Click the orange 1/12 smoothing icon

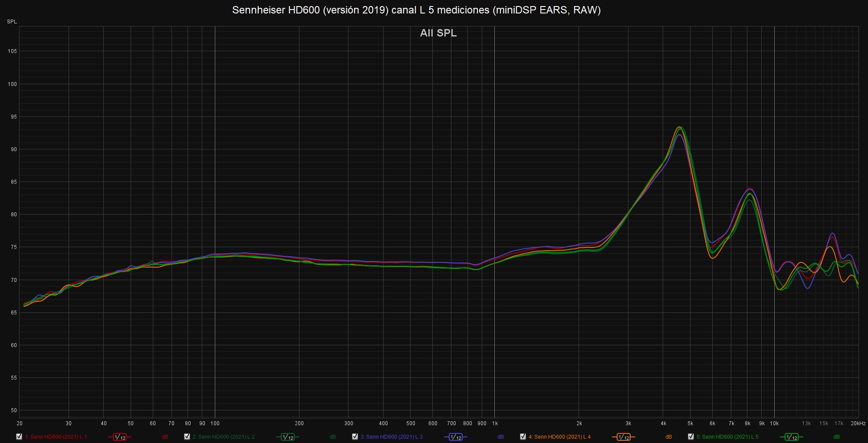[624, 437]
